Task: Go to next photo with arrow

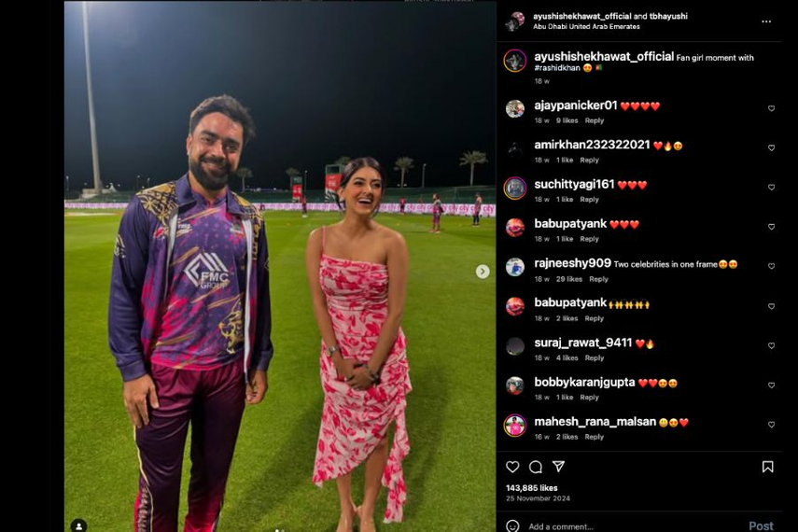Action: point(483,272)
